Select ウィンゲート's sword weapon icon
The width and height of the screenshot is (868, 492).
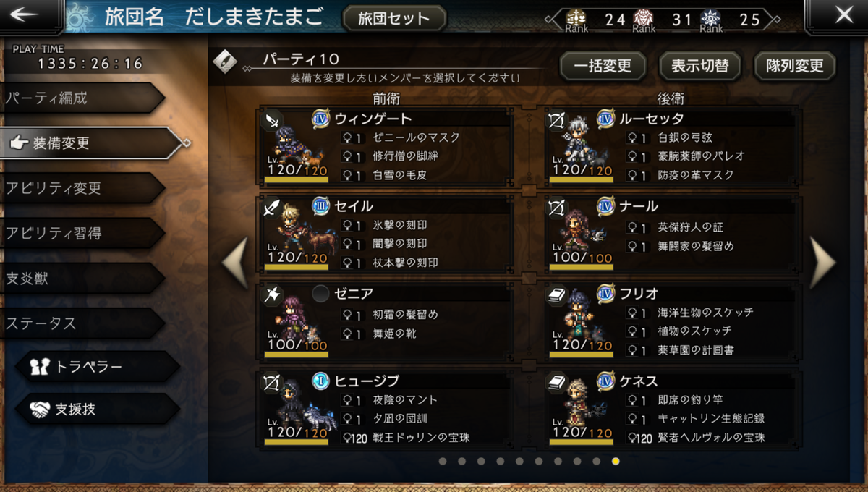point(273,119)
